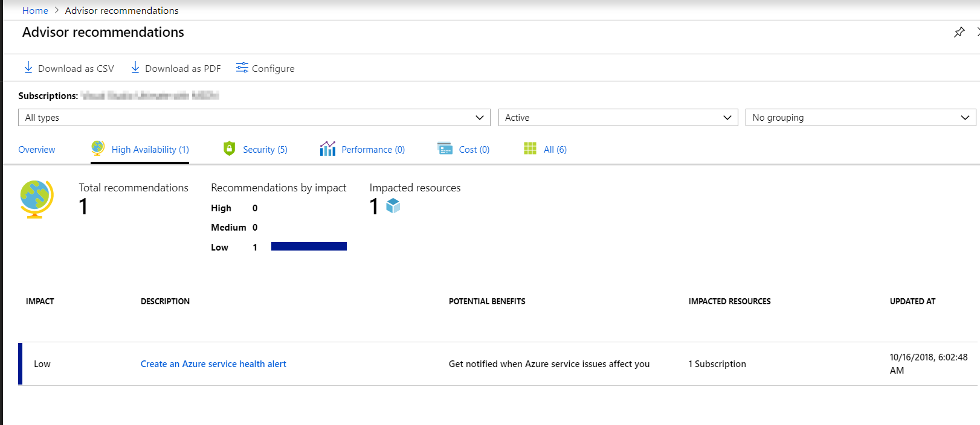Click Advisor recommendations in the breadcrumb
Viewport: 980px width, 425px height.
122,10
